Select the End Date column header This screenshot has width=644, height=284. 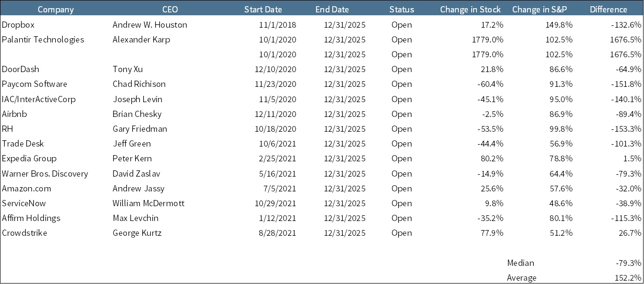(332, 10)
